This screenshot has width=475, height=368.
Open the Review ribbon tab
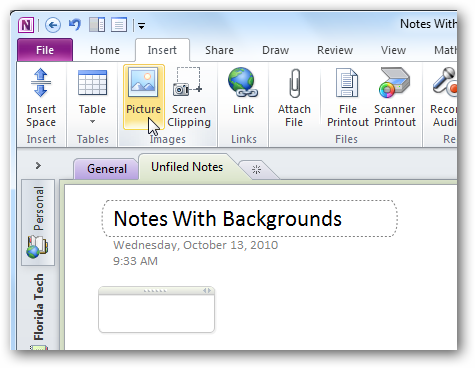[335, 50]
